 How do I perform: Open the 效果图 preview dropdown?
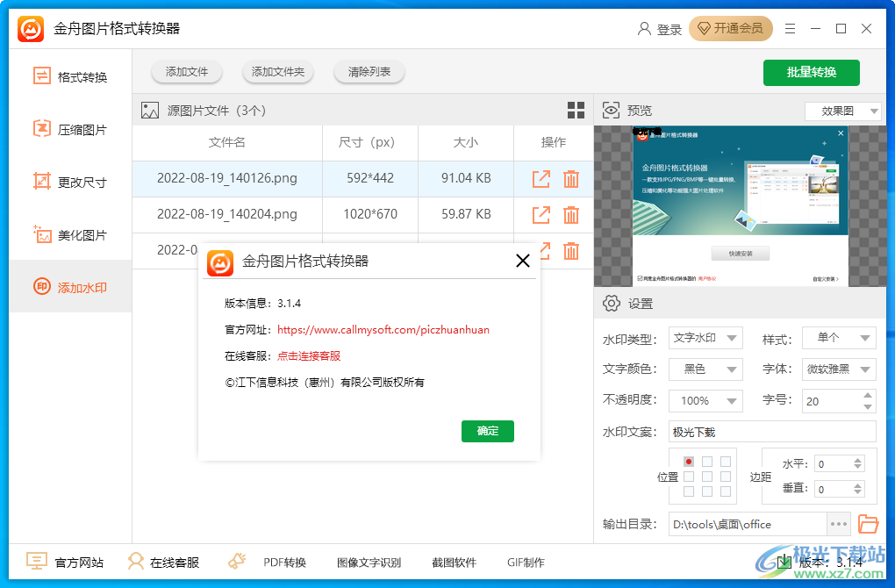coord(842,111)
